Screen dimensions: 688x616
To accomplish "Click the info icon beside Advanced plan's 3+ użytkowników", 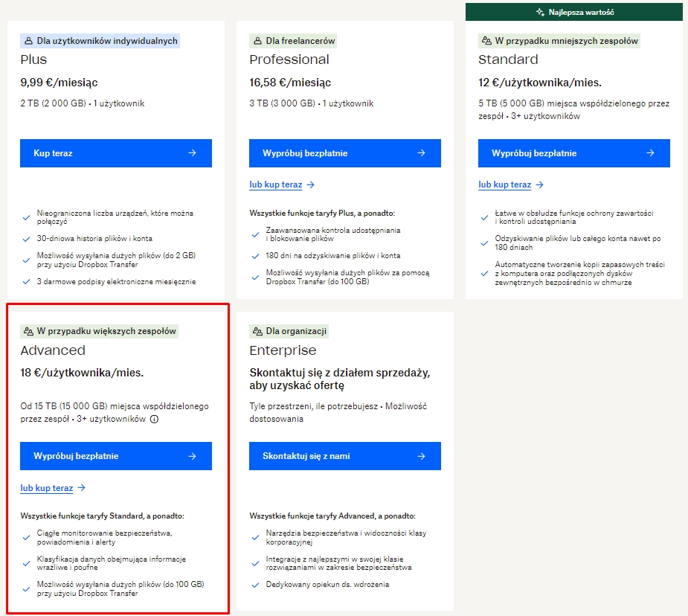I will pos(154,420).
